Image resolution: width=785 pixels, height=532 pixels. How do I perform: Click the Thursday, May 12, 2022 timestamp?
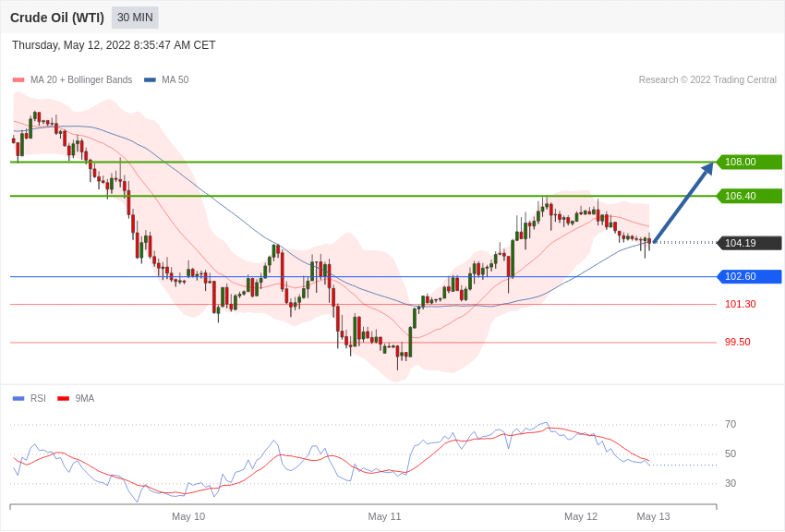click(x=114, y=45)
